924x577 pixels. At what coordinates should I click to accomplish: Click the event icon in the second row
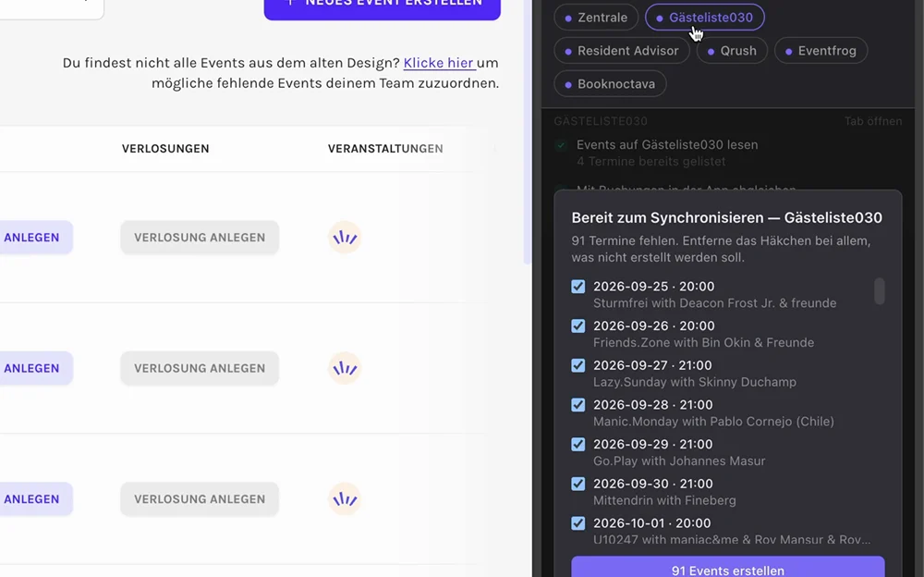coord(345,368)
